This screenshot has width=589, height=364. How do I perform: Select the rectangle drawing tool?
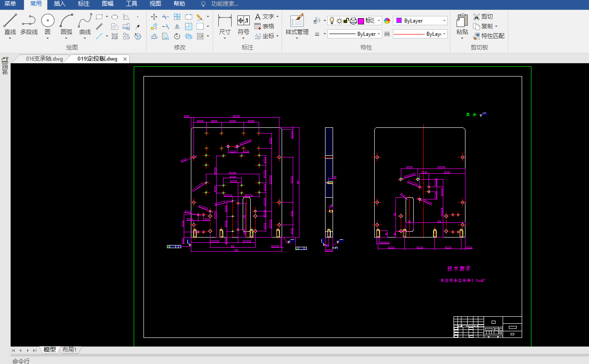(x=100, y=17)
